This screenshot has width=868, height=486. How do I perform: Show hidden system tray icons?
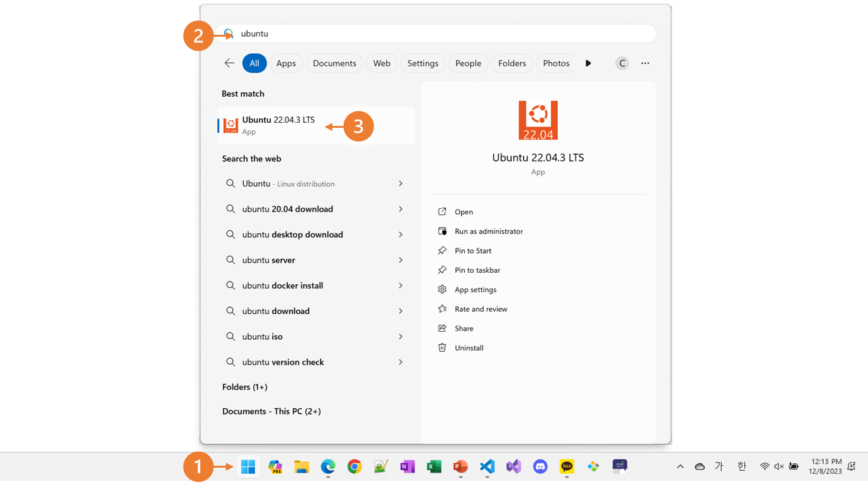(680, 467)
